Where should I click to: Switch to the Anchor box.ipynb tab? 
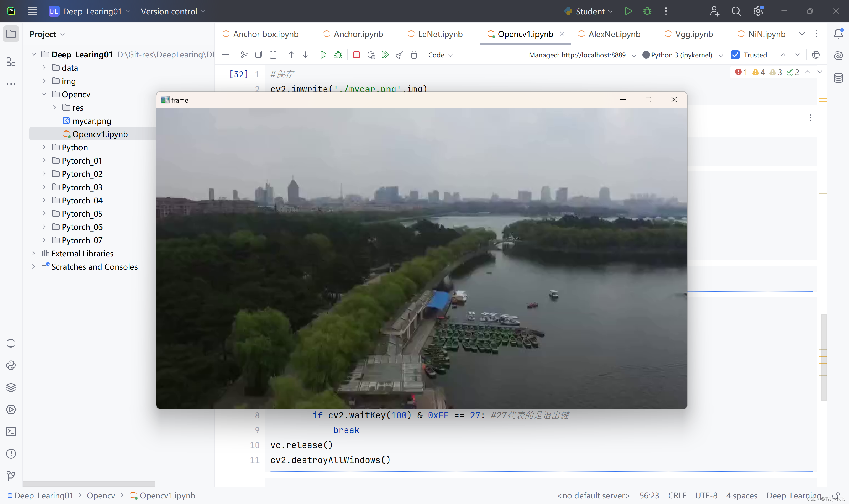(x=261, y=34)
